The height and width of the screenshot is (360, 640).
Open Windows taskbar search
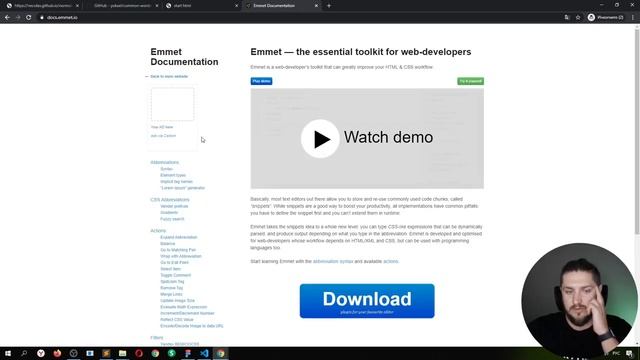pos(24,353)
